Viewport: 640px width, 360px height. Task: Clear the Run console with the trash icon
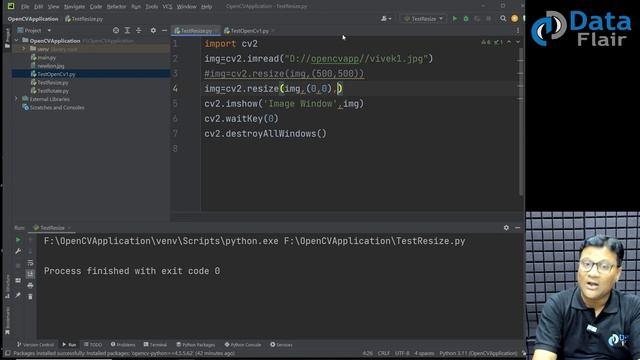pos(30,296)
